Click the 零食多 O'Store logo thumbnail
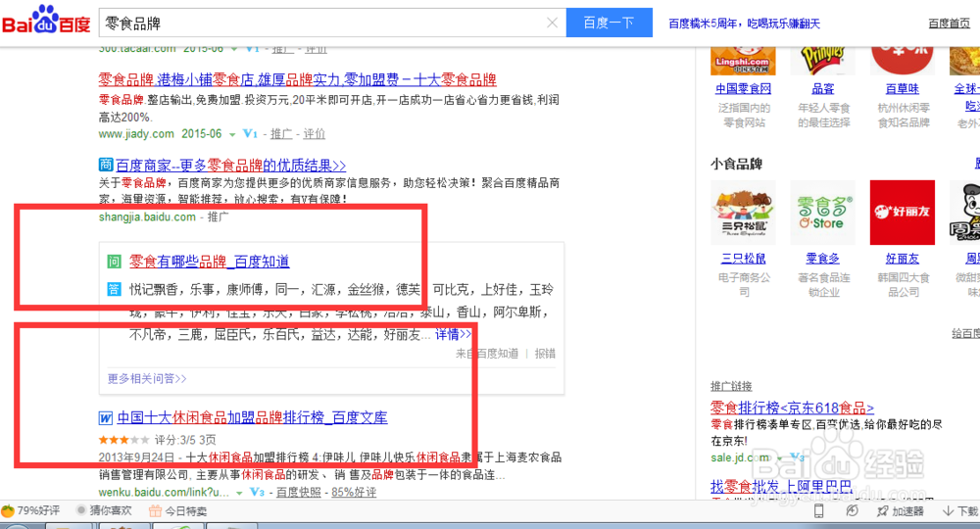 822,213
